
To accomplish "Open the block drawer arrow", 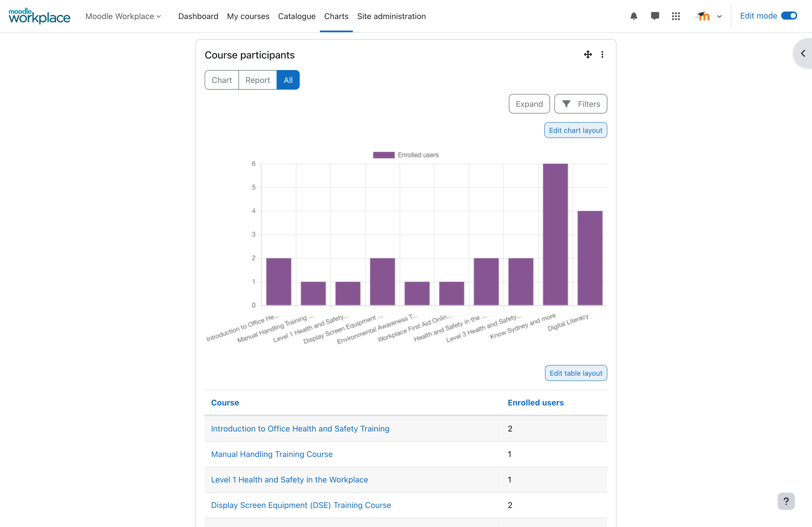I will coord(803,53).
